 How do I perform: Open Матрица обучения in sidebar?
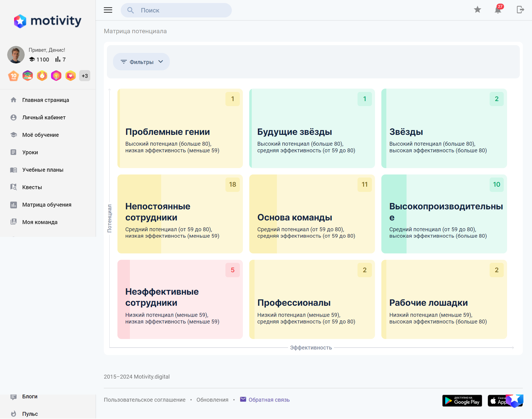[47, 205]
